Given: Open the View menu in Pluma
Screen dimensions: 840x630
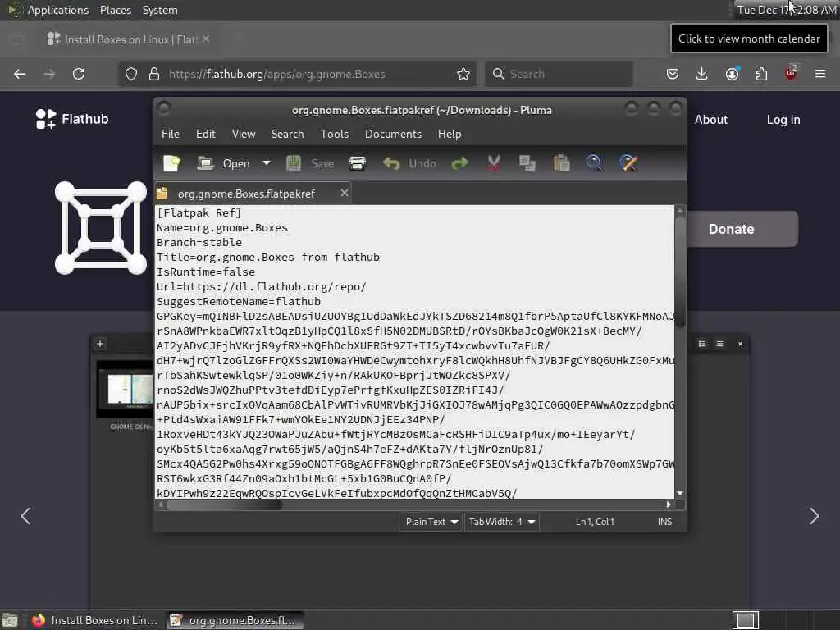Looking at the screenshot, I should (243, 134).
